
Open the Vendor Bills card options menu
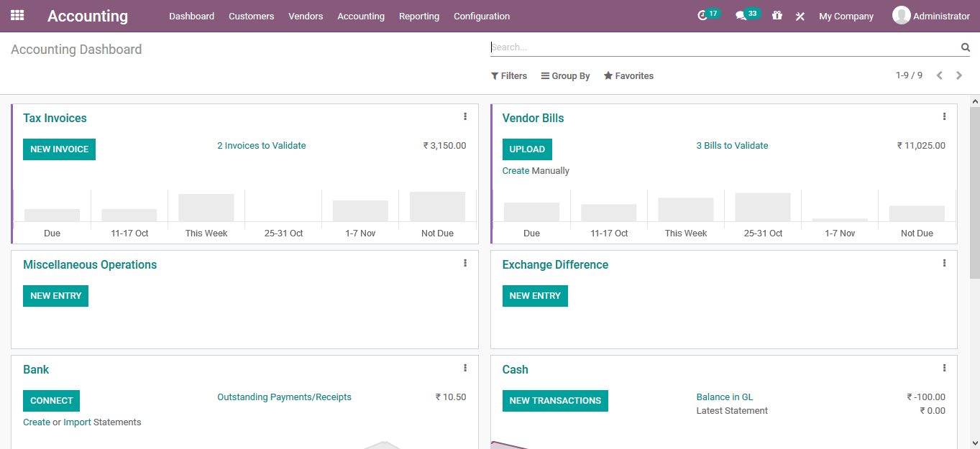tap(944, 116)
